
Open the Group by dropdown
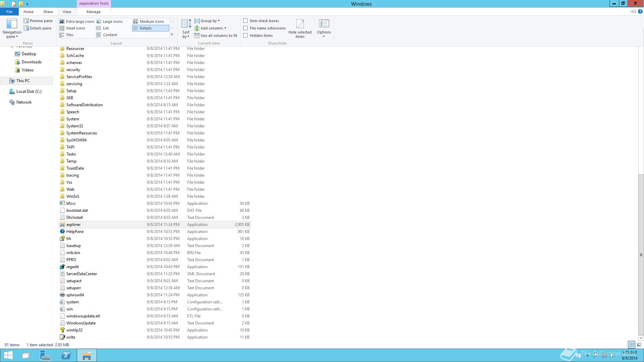[207, 21]
